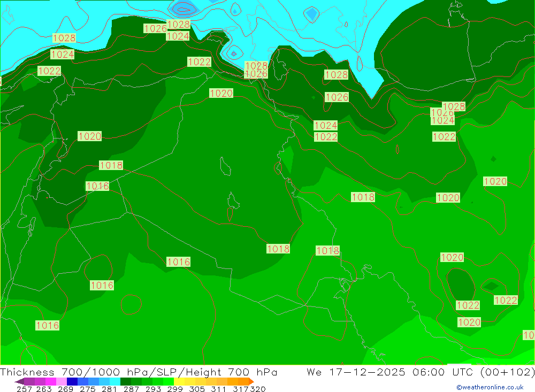Viewport: 535px width, 392px height.
Task: Click the legend value 299
Action: [x=175, y=389]
